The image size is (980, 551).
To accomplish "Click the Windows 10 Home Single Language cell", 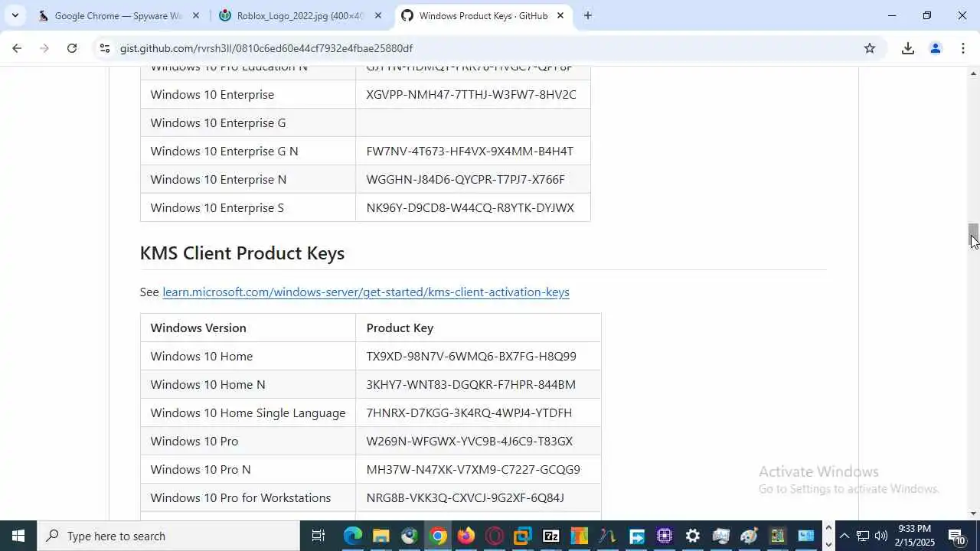I will pyautogui.click(x=248, y=412).
